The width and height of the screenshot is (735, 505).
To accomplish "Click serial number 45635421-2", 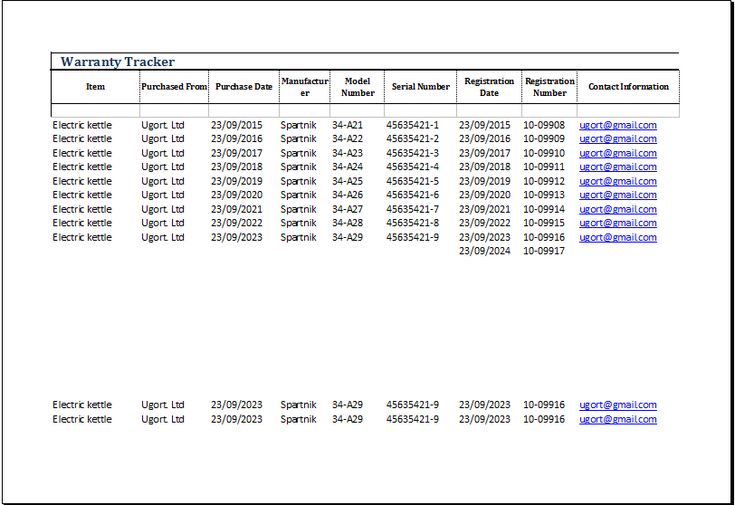I will point(412,139).
